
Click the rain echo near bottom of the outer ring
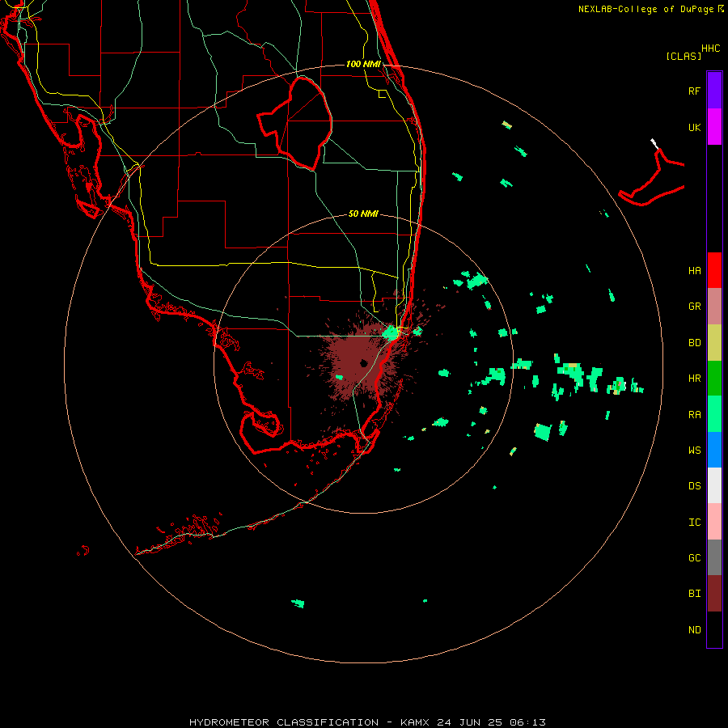click(x=298, y=603)
